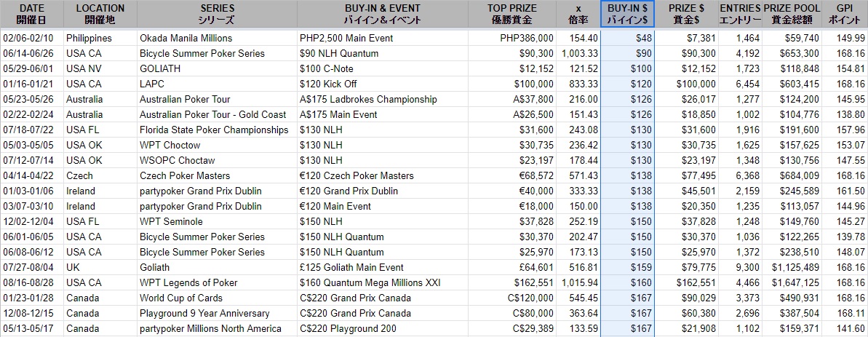This screenshot has height=337, width=868.
Task: Select the PHP2,500 Main Event cell
Action: pos(383,38)
